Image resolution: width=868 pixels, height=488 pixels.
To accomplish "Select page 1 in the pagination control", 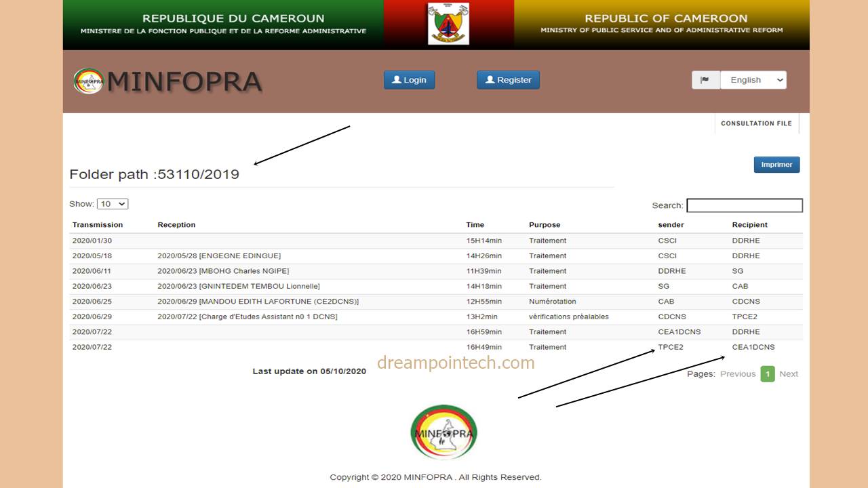I will [767, 373].
